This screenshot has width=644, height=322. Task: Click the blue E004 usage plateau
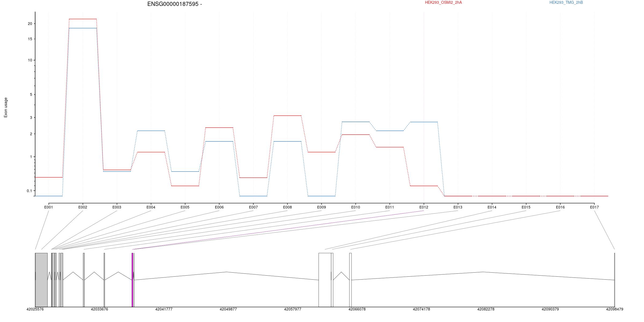click(151, 131)
